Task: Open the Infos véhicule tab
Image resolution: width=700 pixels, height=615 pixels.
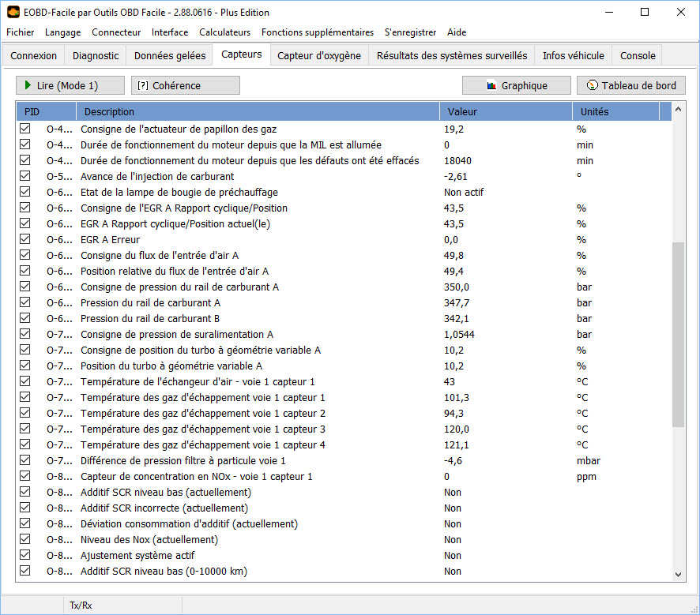Action: (x=573, y=55)
